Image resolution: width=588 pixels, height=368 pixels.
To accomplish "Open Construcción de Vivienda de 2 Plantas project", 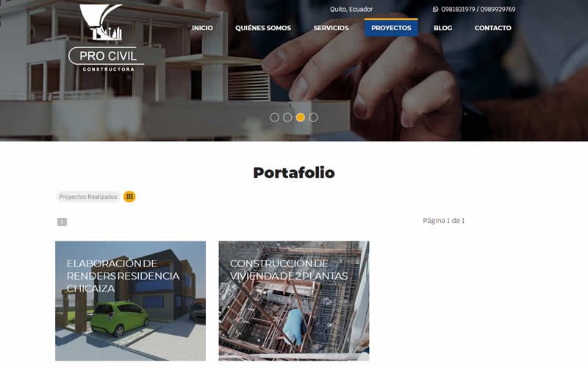I will (x=294, y=301).
